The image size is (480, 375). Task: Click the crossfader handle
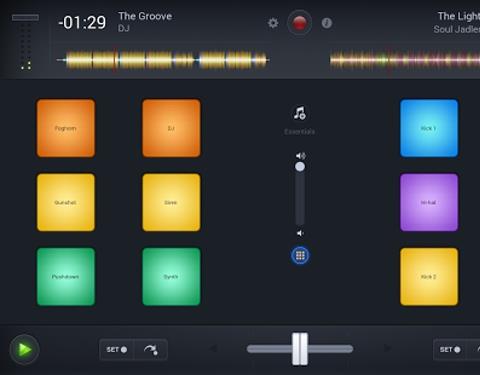pyautogui.click(x=300, y=349)
